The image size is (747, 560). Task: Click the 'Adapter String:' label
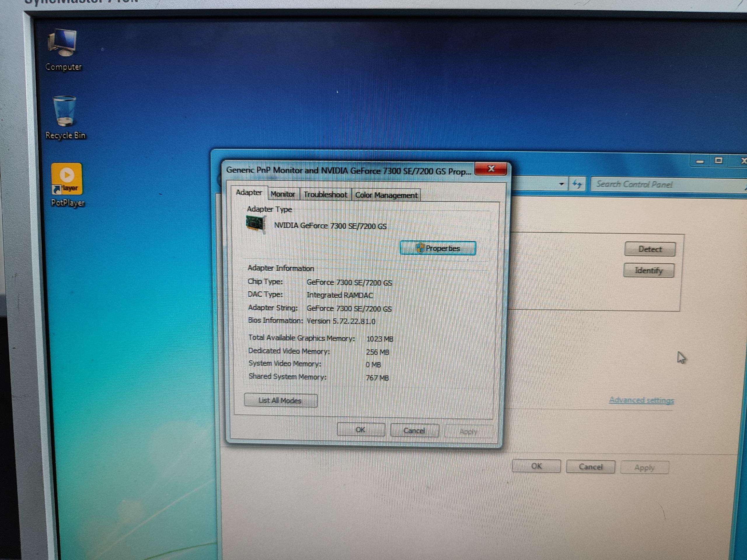273,307
